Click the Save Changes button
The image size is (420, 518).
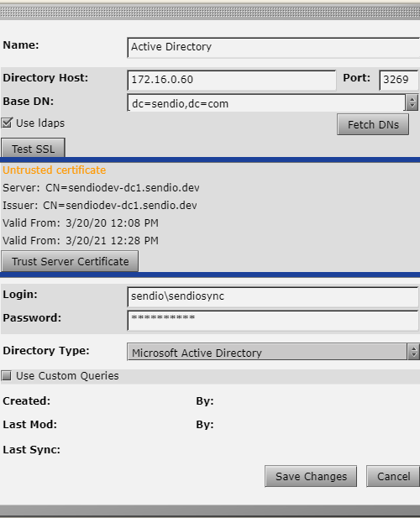pos(311,476)
